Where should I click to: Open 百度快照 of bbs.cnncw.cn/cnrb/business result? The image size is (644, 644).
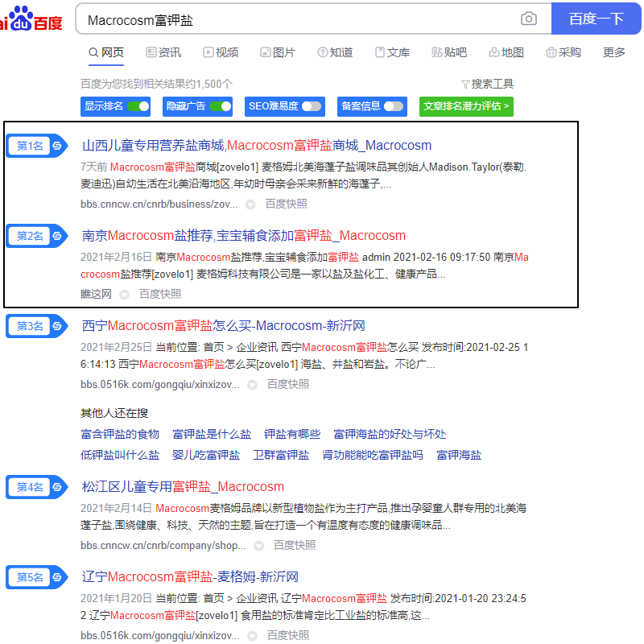click(x=287, y=204)
